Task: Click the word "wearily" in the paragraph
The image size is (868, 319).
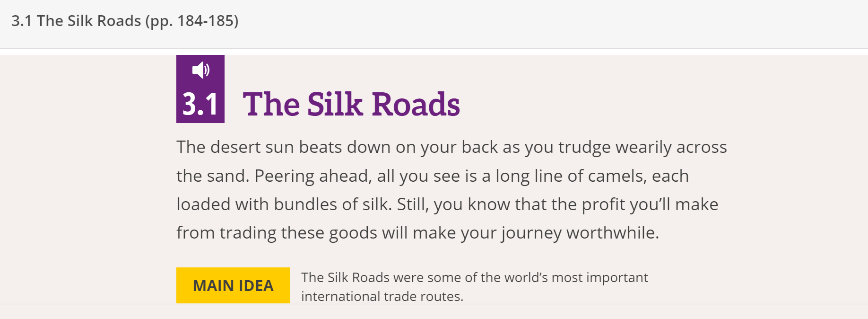Action: [x=643, y=147]
